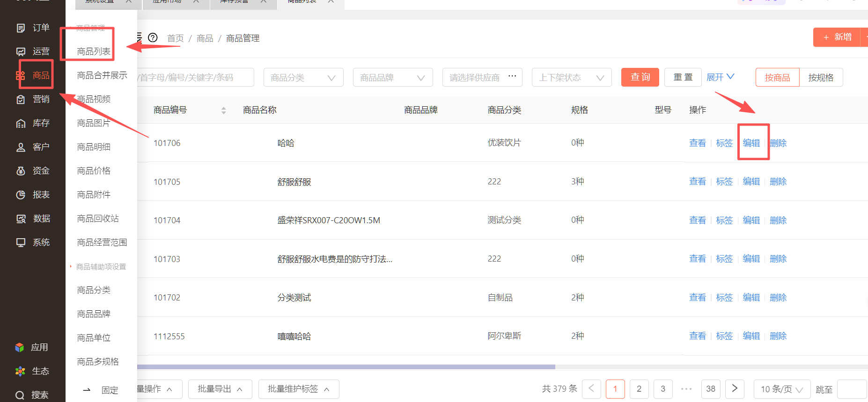Viewport: 868px width, 402px height.
Task: Open 商品经营范围 submenu item
Action: (102, 242)
